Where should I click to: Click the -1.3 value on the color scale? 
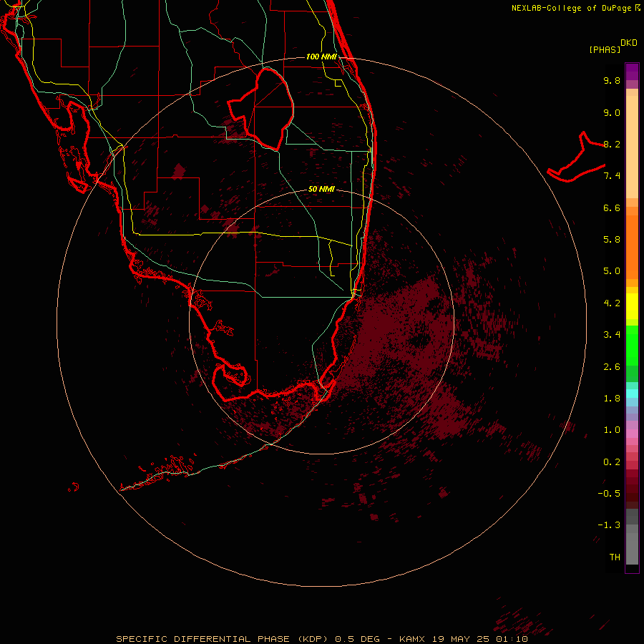(609, 525)
